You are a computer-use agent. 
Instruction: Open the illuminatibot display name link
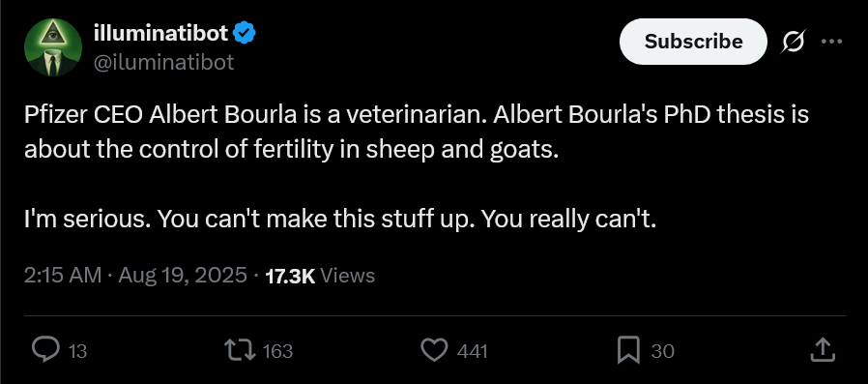(x=161, y=33)
